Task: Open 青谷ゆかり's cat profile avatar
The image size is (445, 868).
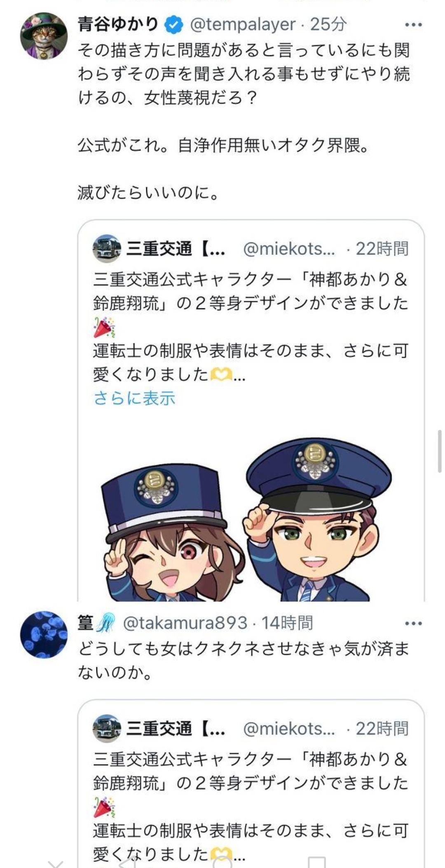Action: click(x=44, y=36)
